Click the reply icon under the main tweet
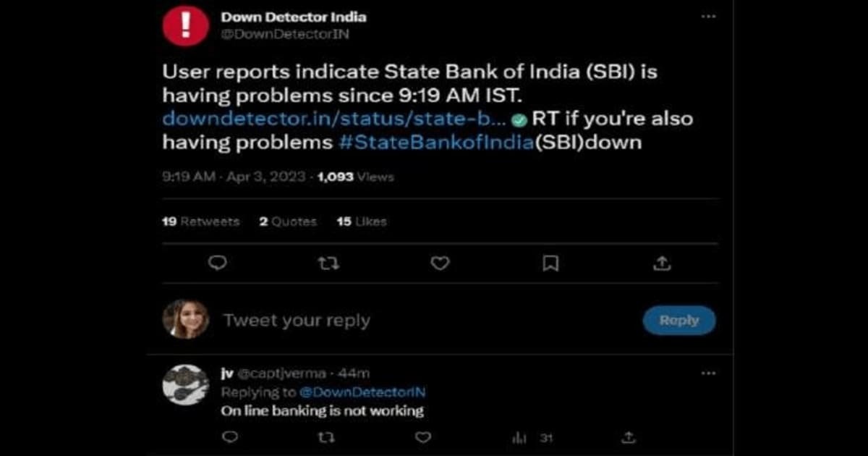 218,264
